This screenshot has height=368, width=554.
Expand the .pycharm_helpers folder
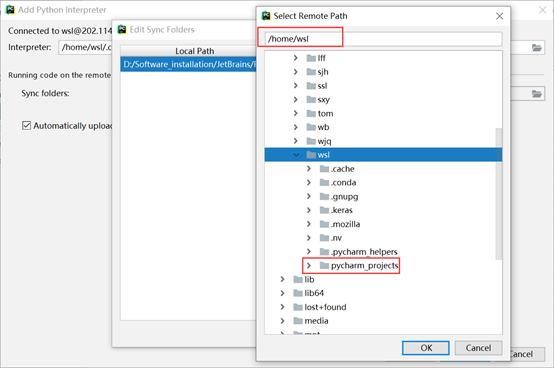[309, 251]
